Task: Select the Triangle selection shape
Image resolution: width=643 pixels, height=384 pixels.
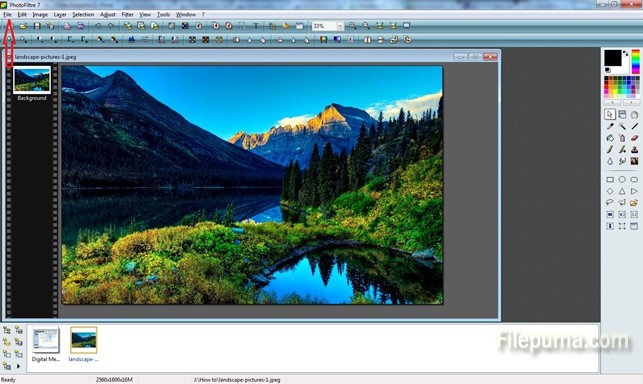Action: coord(622,191)
